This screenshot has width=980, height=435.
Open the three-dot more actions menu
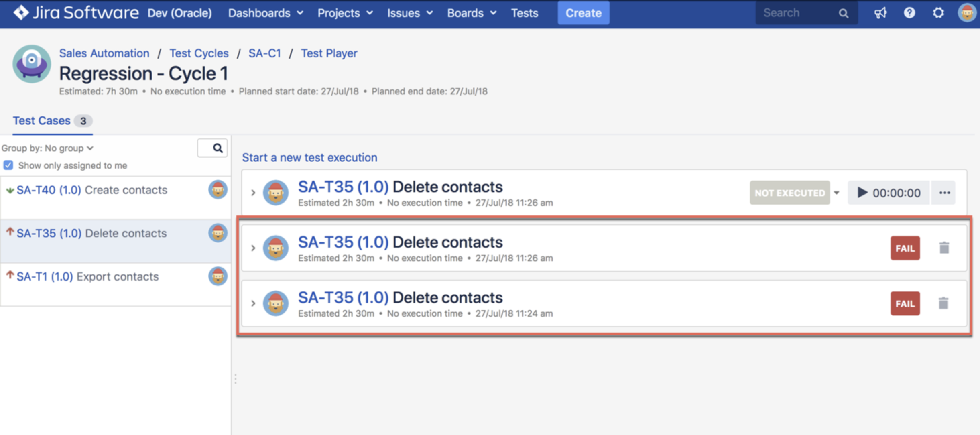point(944,193)
